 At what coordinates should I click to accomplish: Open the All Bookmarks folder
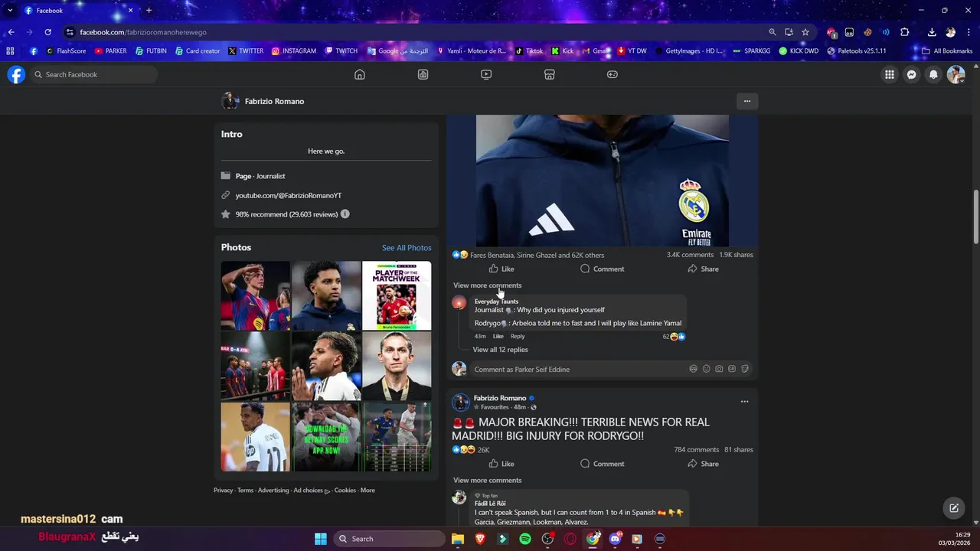click(x=947, y=51)
